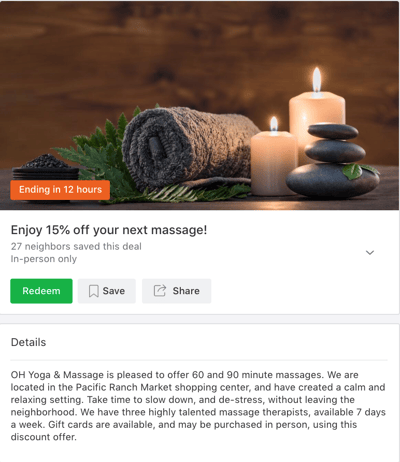Click the "In-person only" label

click(44, 259)
